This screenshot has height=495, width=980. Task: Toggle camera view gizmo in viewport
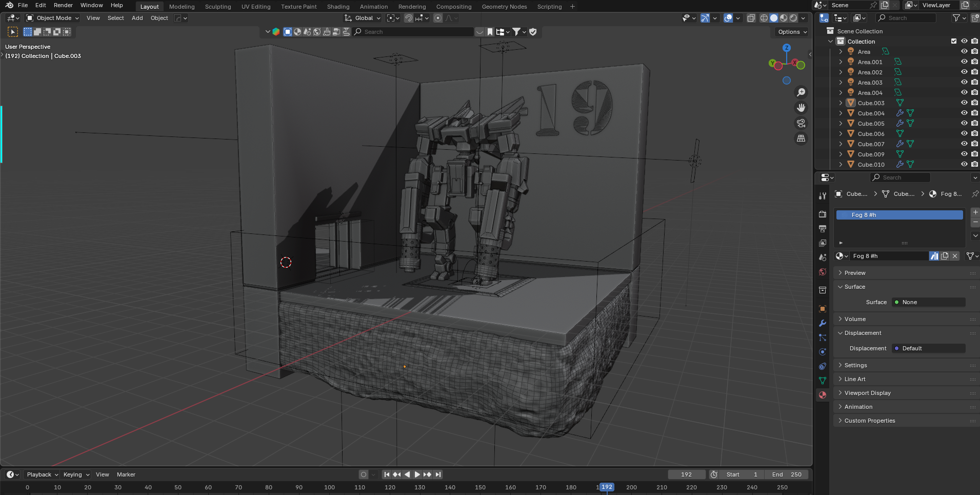(x=801, y=123)
